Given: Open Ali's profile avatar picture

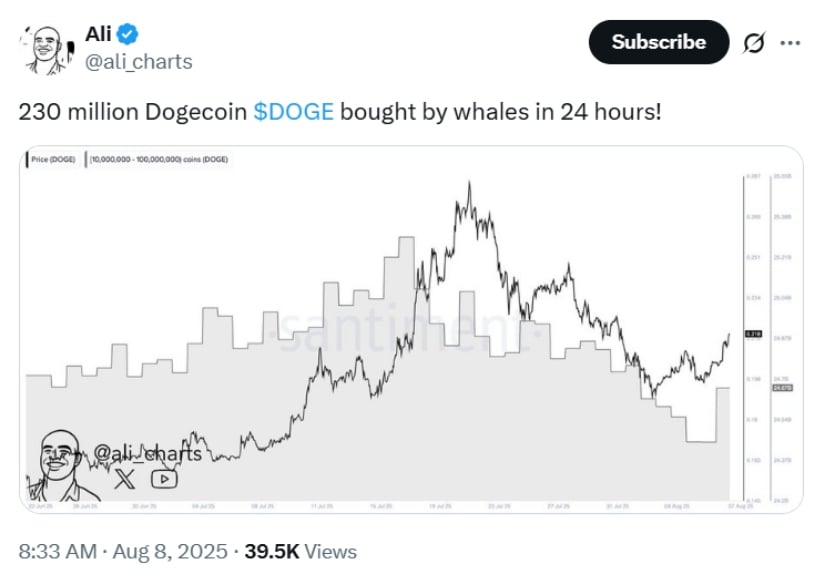Looking at the screenshot, I should pos(46,50).
